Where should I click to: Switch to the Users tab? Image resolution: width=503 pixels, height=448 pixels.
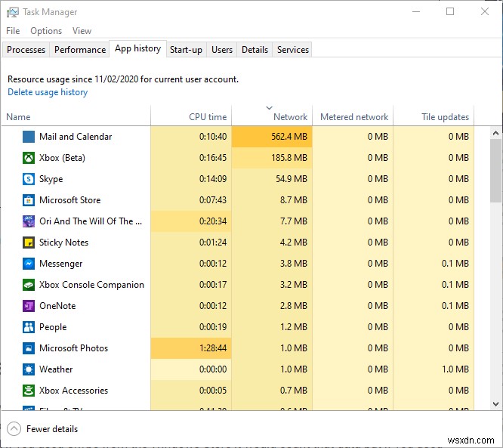point(222,50)
